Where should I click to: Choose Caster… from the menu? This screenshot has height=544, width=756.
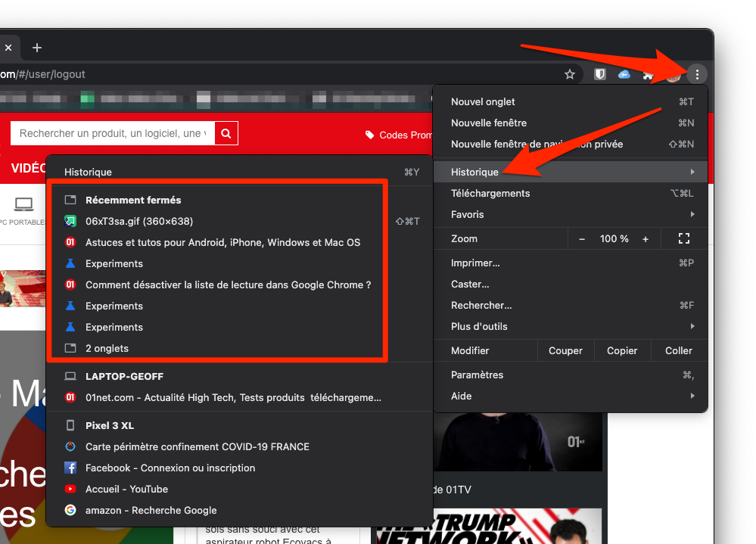tap(571, 284)
